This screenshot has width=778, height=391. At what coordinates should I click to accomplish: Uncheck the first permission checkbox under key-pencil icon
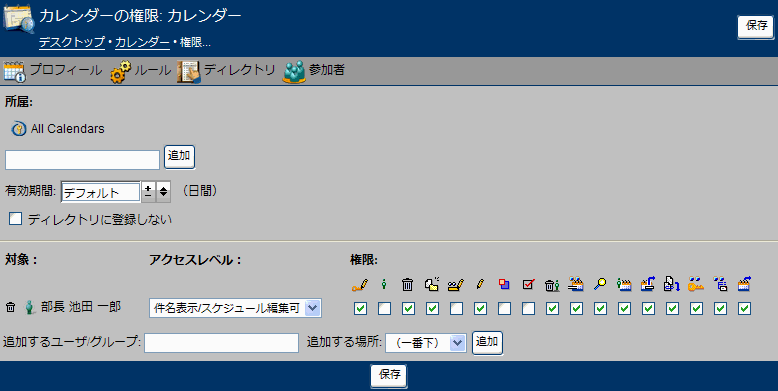click(361, 309)
